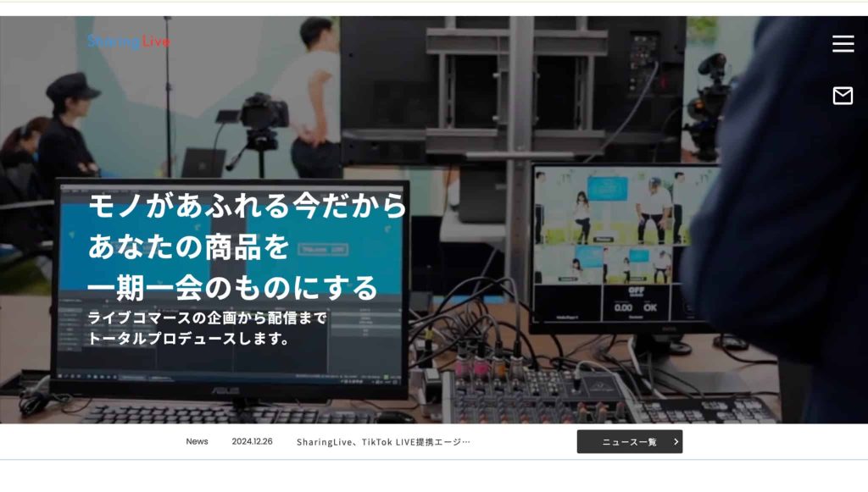Click the keyboard below the ASUS monitor
The image size is (868, 492).
[x=229, y=415]
